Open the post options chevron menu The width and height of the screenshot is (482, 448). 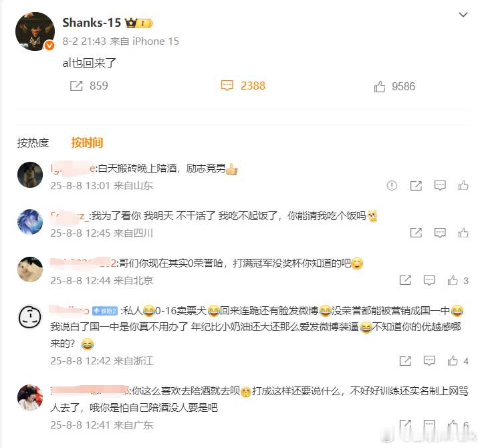tap(463, 15)
